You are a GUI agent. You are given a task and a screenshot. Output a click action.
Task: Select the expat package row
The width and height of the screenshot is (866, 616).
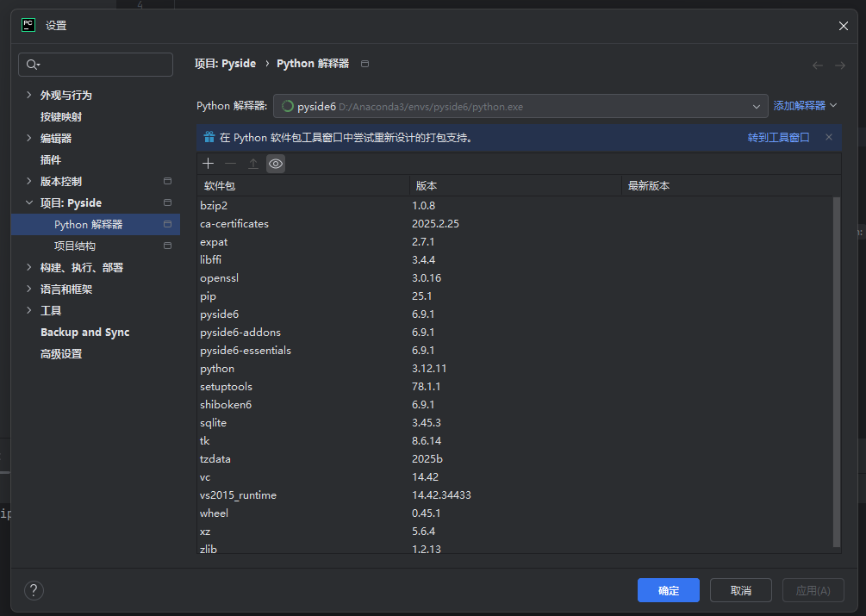[x=514, y=242]
